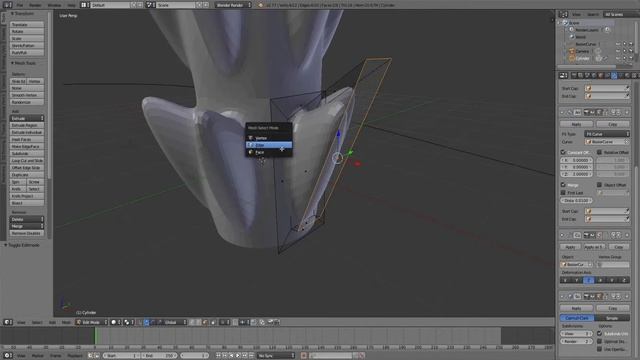Click the 3D View editor type icon

pos(7,322)
